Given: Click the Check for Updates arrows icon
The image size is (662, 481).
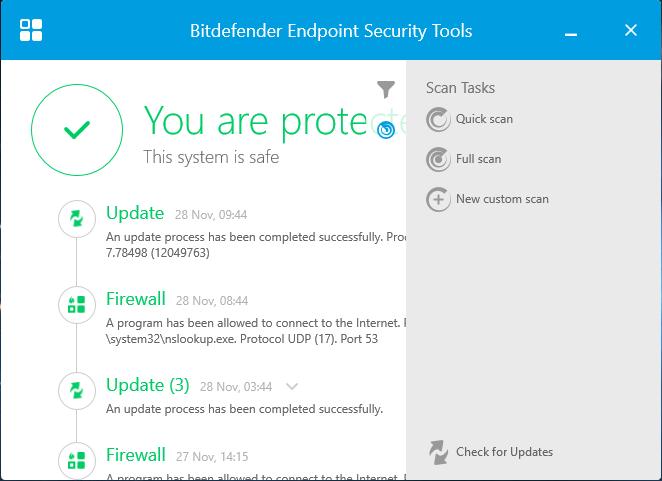Looking at the screenshot, I should [438, 452].
